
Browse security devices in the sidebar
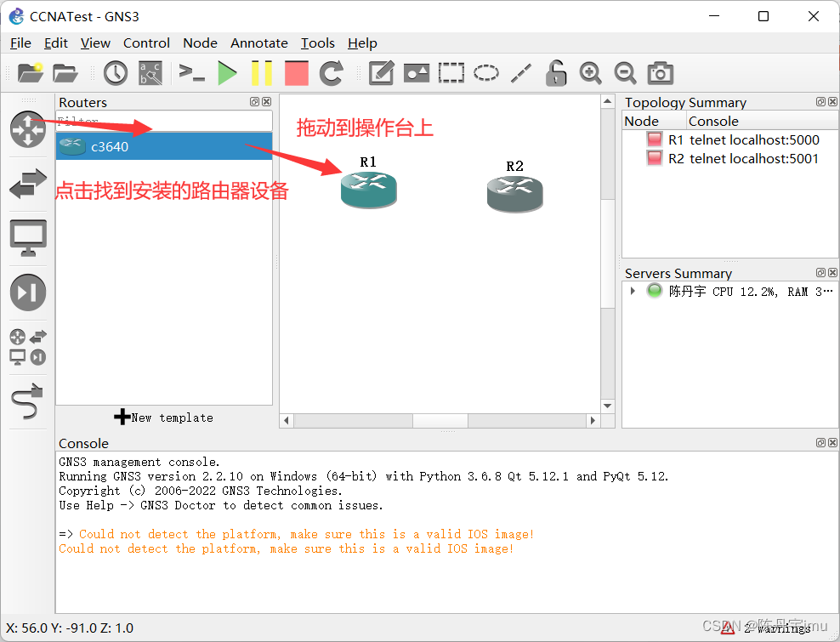(28, 293)
